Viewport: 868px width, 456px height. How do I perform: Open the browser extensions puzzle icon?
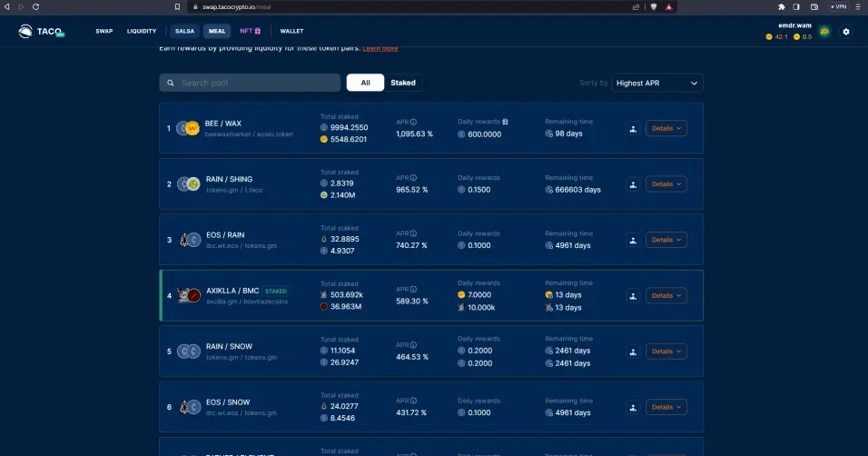click(x=781, y=6)
